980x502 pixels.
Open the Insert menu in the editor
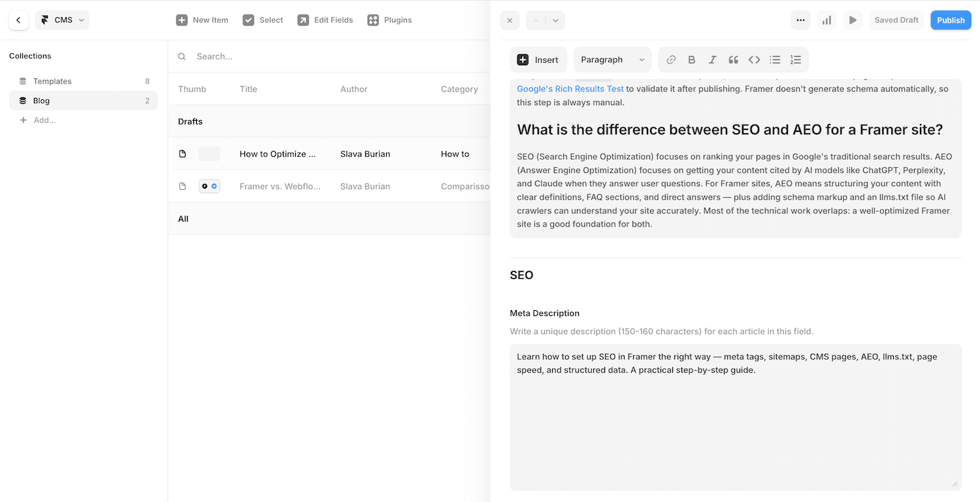[538, 59]
